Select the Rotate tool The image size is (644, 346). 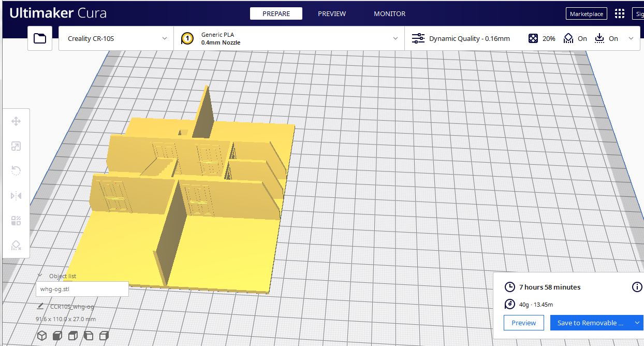16,171
